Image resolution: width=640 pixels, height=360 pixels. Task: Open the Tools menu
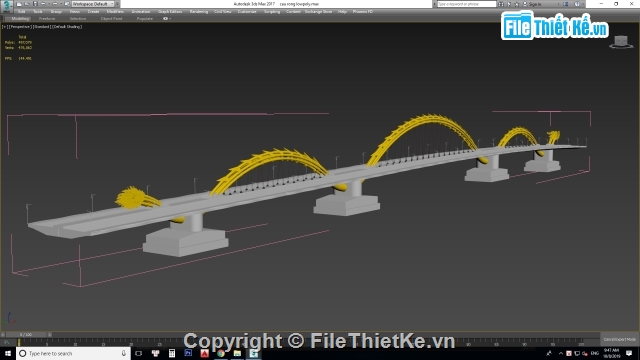pyautogui.click(x=38, y=12)
